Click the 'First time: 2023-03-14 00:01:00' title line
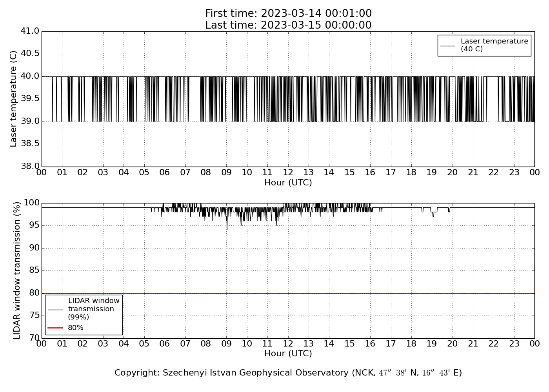The width and height of the screenshot is (549, 392). (x=288, y=14)
